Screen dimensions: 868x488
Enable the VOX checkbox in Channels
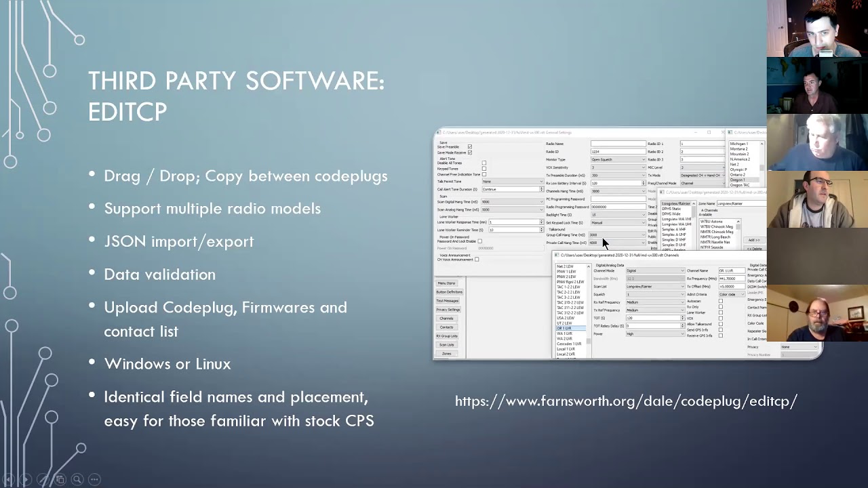point(720,319)
